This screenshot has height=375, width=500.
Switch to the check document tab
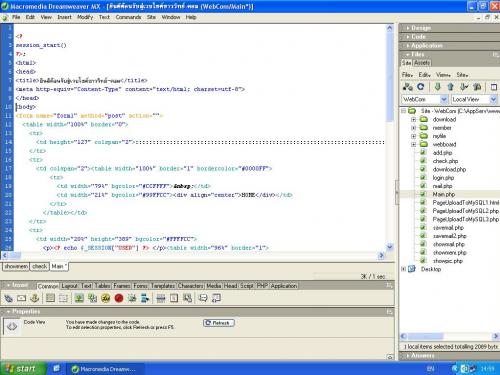(x=40, y=266)
